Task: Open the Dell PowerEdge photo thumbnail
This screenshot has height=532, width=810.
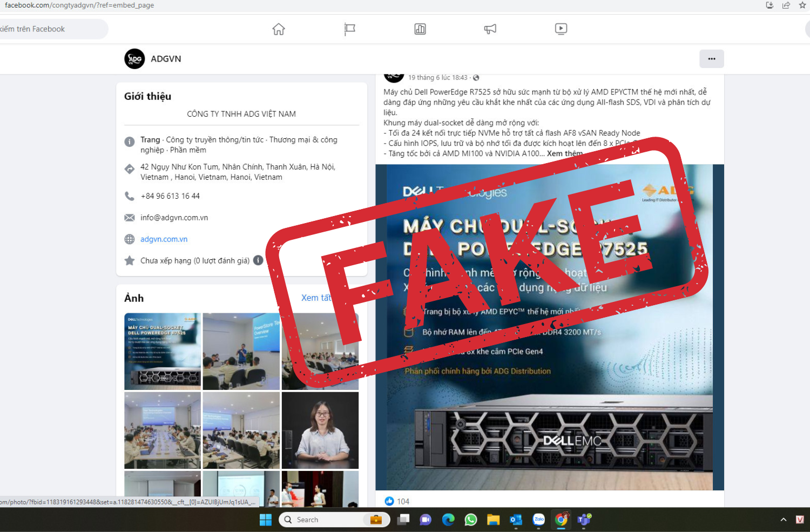Action: click(163, 351)
